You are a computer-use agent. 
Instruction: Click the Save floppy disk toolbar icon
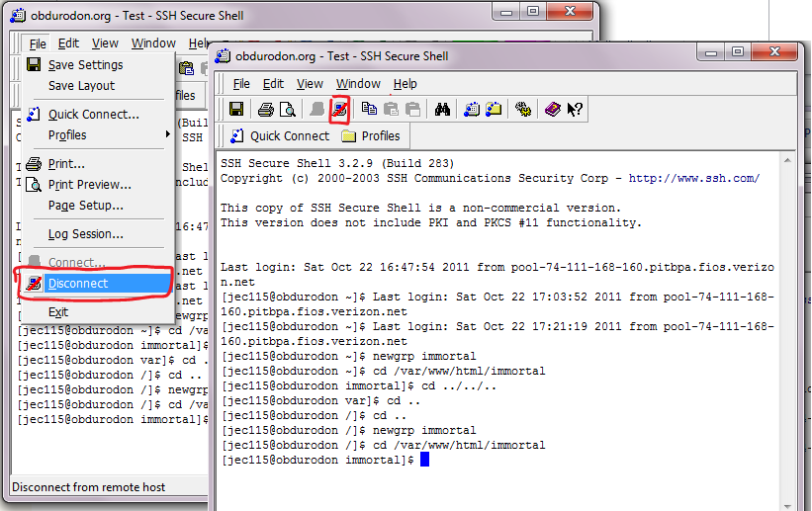(x=236, y=110)
